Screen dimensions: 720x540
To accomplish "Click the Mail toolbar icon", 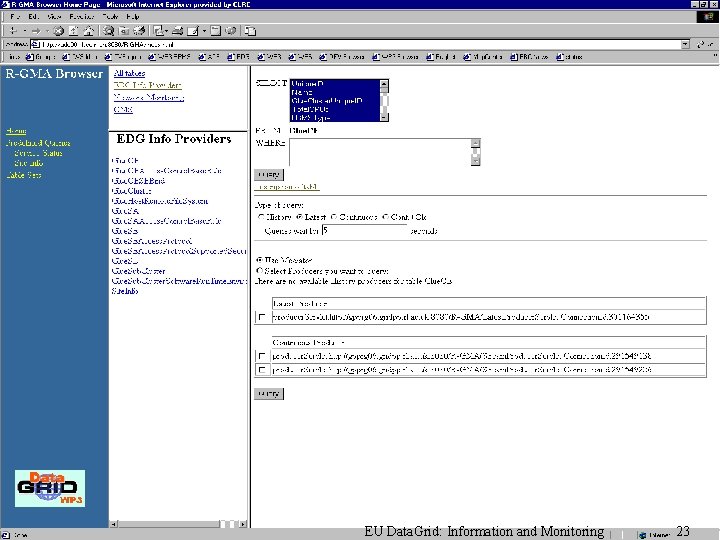I will [x=159, y=31].
